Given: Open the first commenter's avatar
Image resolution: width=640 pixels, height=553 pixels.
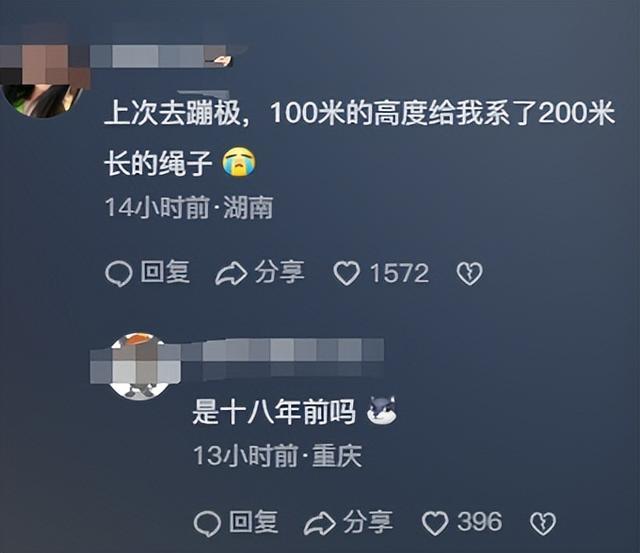Looking at the screenshot, I should [43, 82].
